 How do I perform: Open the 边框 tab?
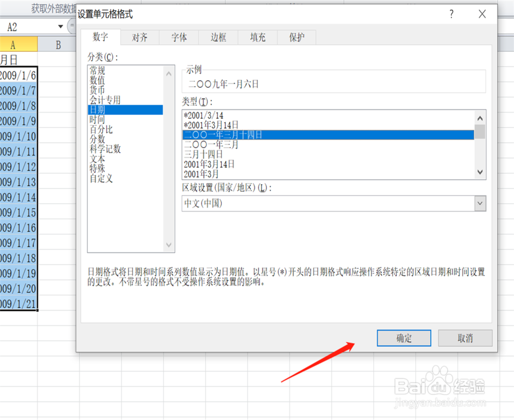click(218, 37)
